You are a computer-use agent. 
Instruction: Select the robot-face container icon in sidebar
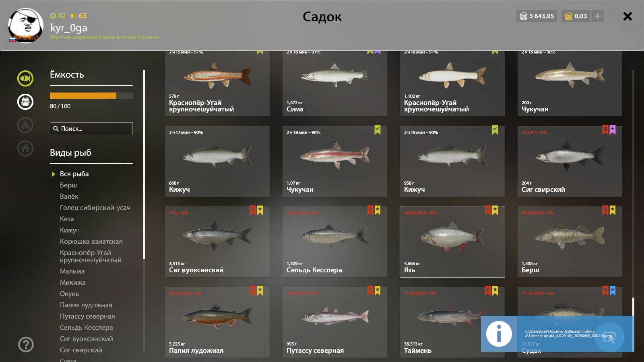pyautogui.click(x=25, y=102)
